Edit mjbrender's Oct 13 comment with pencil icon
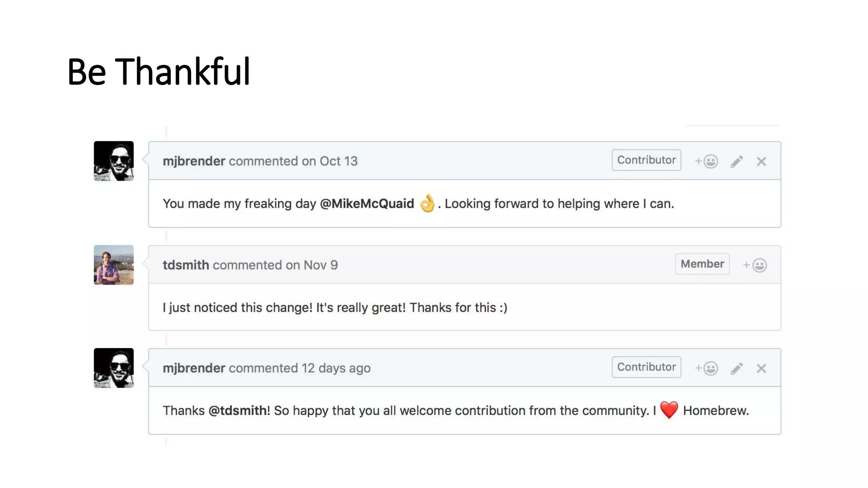The height and width of the screenshot is (488, 868). click(737, 161)
